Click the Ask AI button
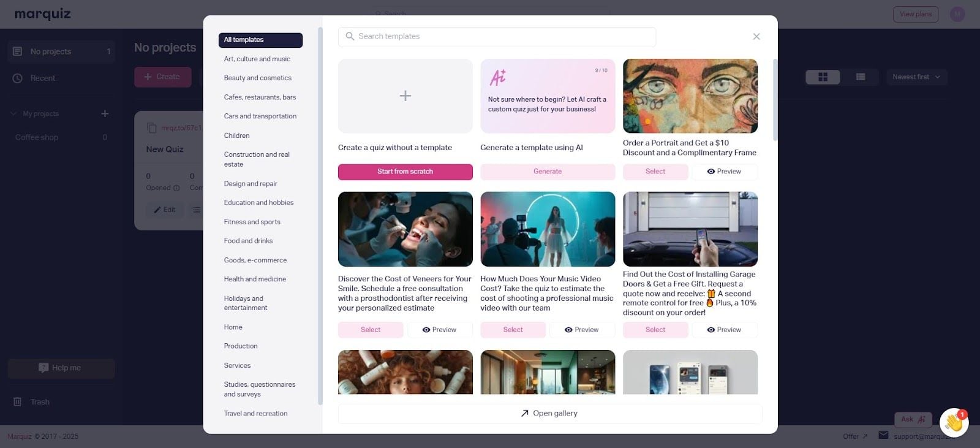The width and height of the screenshot is (980, 448). [913, 420]
